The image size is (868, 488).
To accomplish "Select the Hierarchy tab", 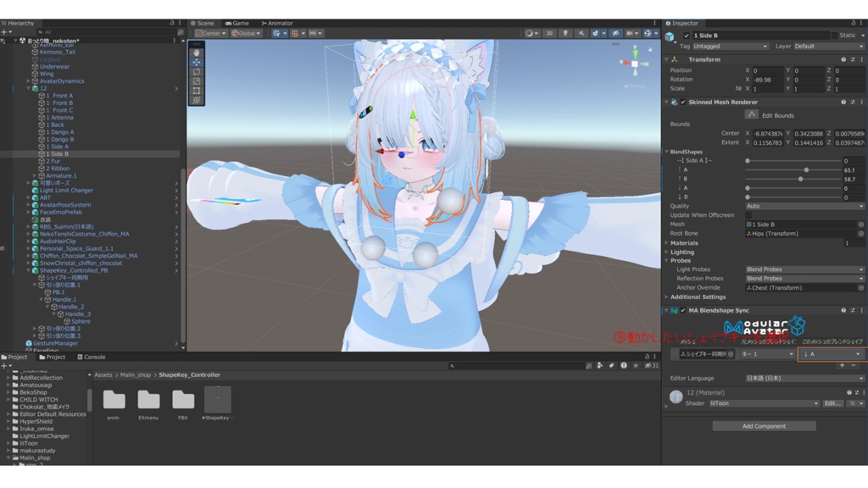I will (18, 23).
